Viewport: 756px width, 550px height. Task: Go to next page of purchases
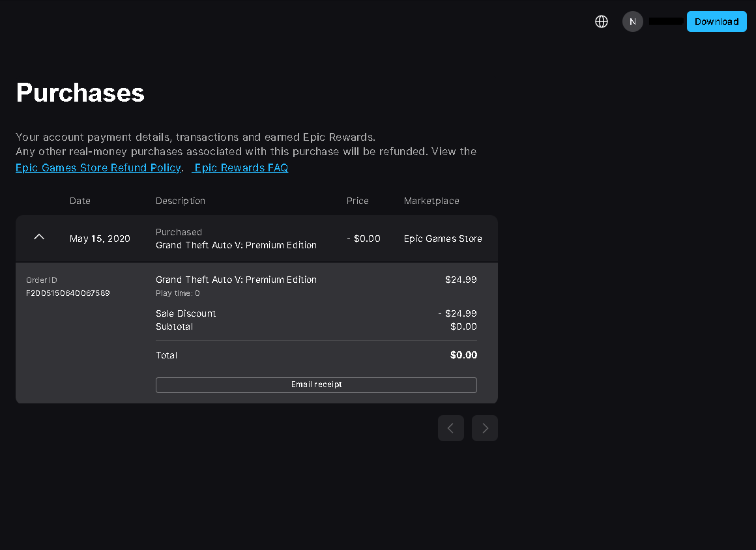[484, 428]
